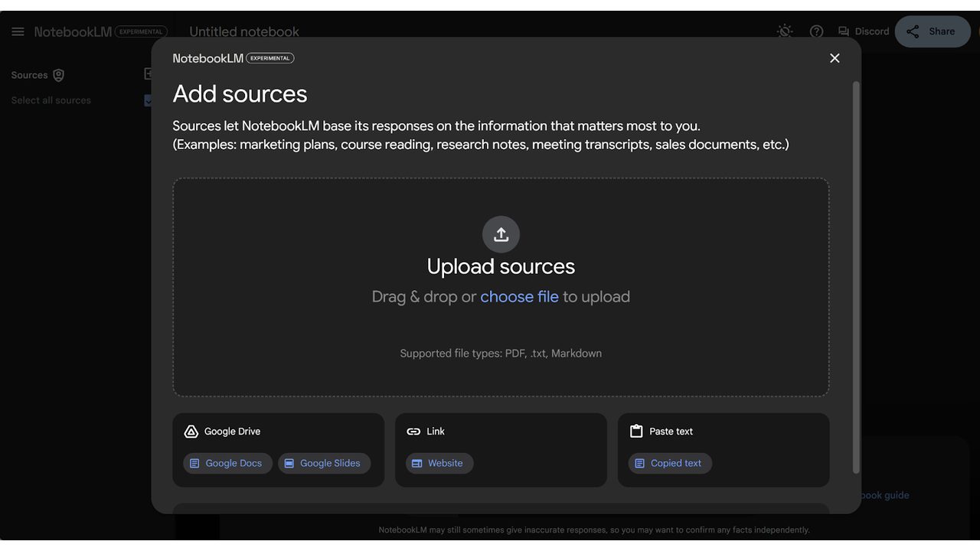This screenshot has width=980, height=551.
Task: Click the Untitled notebook title
Action: coord(244,31)
